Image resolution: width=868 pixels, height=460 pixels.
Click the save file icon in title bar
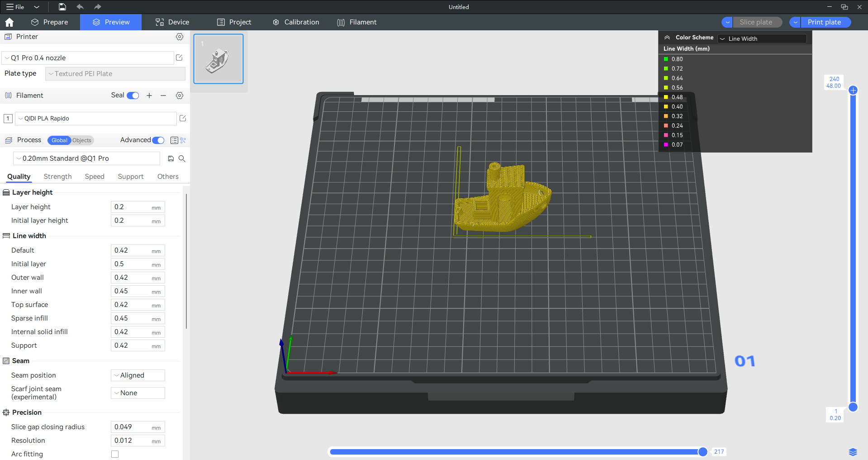tap(62, 7)
